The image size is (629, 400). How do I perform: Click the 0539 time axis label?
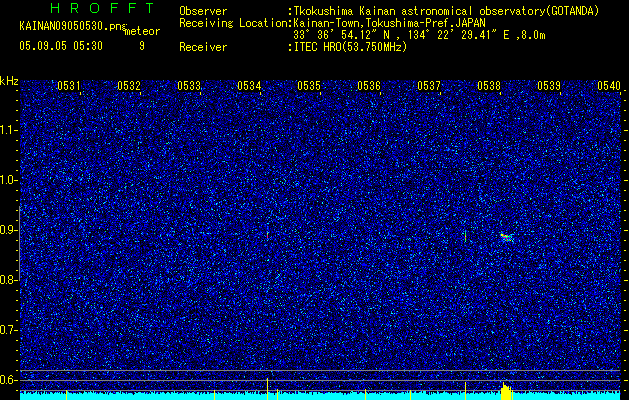(549, 86)
